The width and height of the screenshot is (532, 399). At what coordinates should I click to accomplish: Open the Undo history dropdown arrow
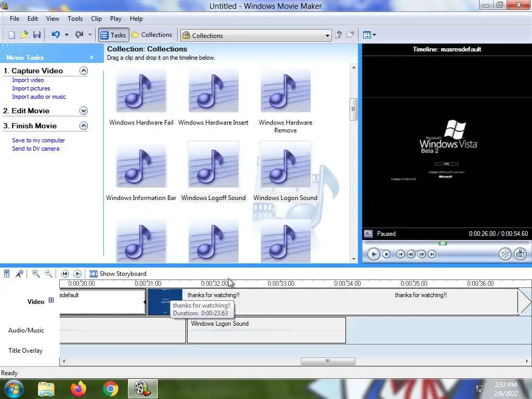click(66, 35)
